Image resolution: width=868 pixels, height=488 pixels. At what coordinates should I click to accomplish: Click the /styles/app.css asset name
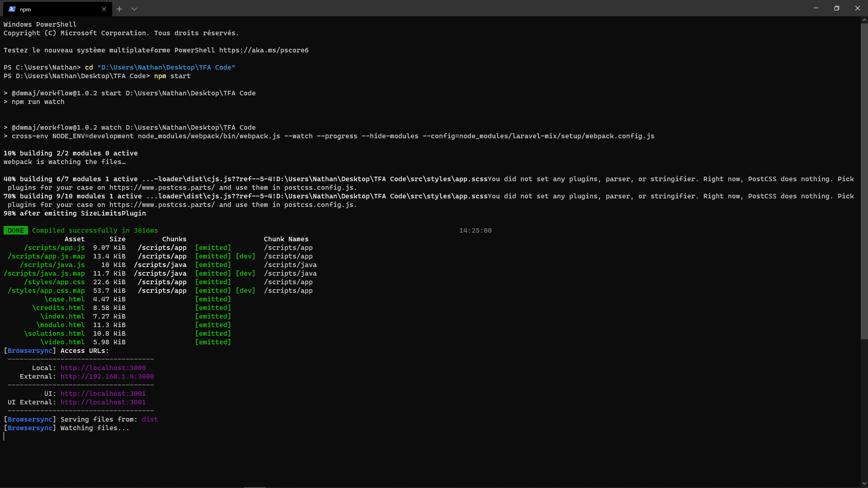pos(54,282)
